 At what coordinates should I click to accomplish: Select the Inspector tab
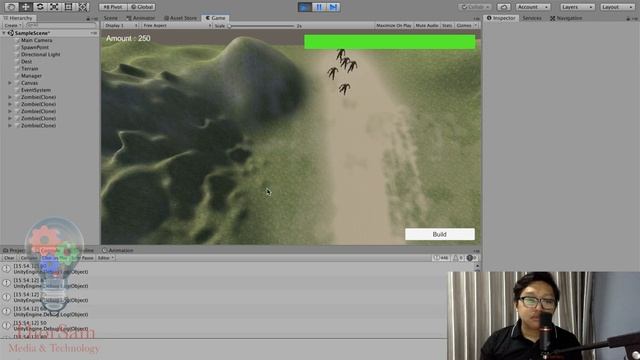[501, 18]
